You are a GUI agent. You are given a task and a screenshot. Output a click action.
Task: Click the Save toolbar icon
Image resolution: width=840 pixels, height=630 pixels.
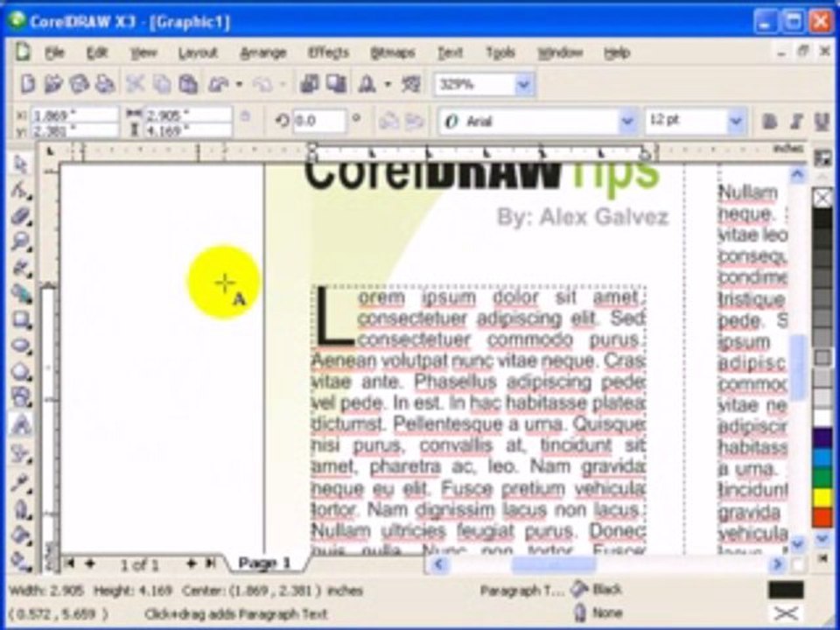point(80,84)
